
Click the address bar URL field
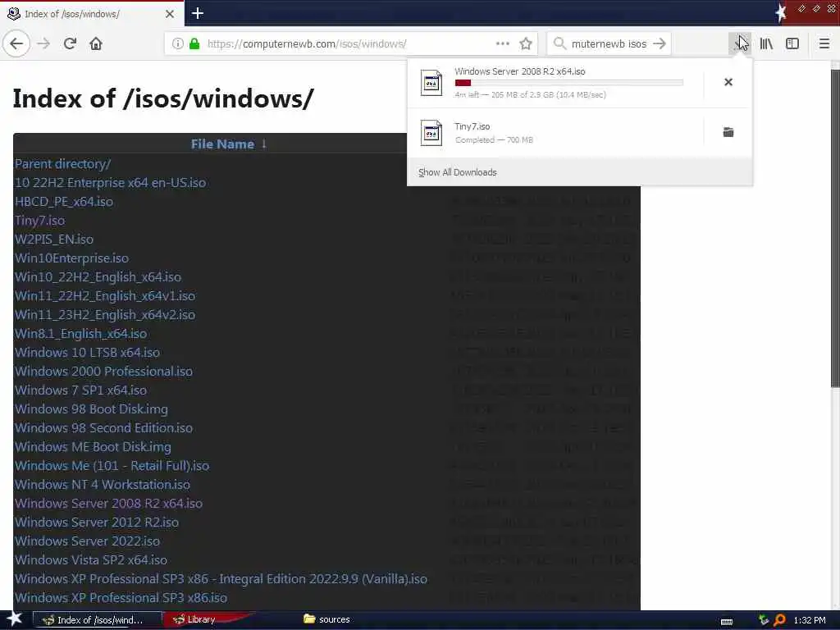click(x=351, y=43)
